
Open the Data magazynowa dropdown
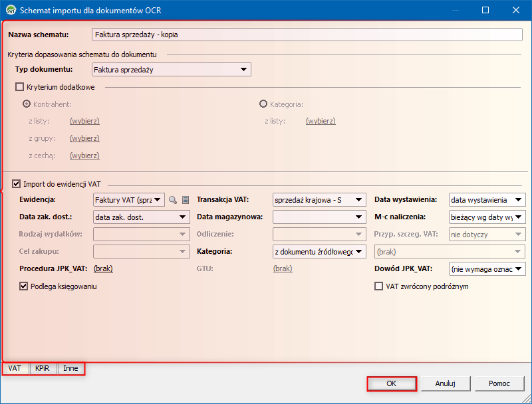tap(319, 217)
